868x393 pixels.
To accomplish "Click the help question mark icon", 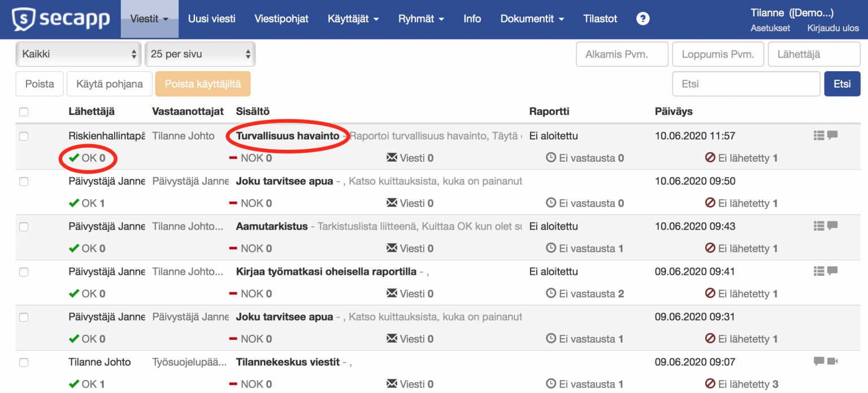I will [643, 19].
